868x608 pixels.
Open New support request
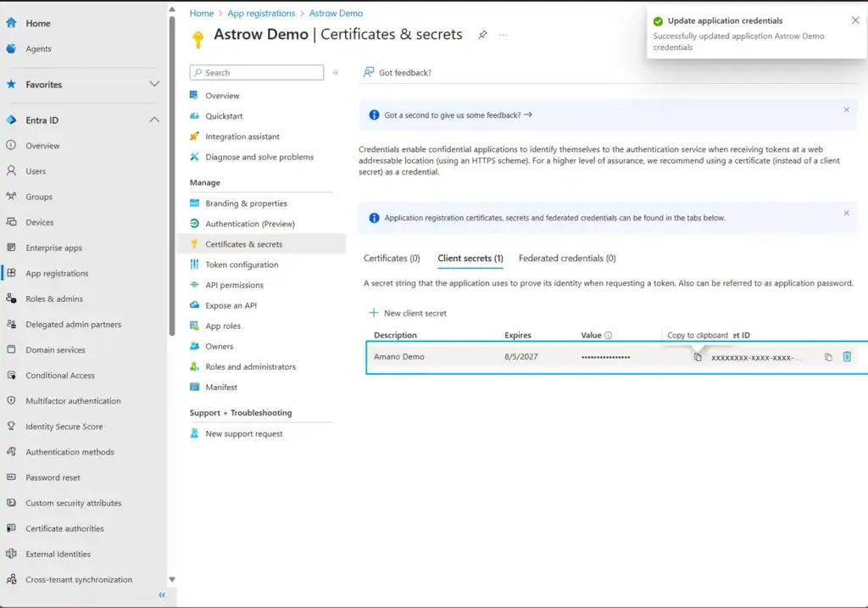point(243,433)
